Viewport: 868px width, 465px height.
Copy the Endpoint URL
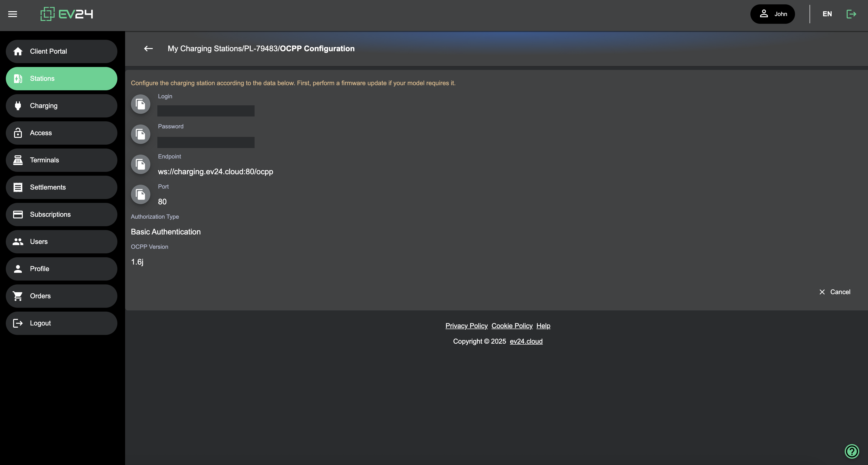pos(141,164)
